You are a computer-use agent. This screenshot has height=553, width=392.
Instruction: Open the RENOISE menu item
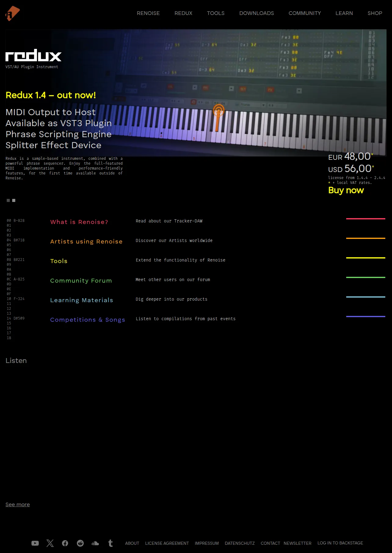(148, 13)
